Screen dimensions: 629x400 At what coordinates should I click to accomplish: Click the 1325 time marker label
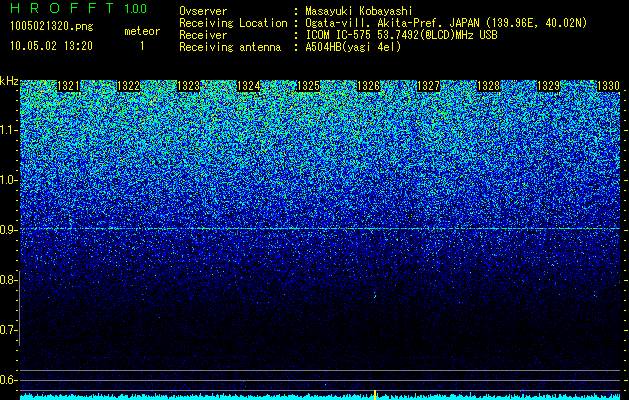[x=308, y=86]
